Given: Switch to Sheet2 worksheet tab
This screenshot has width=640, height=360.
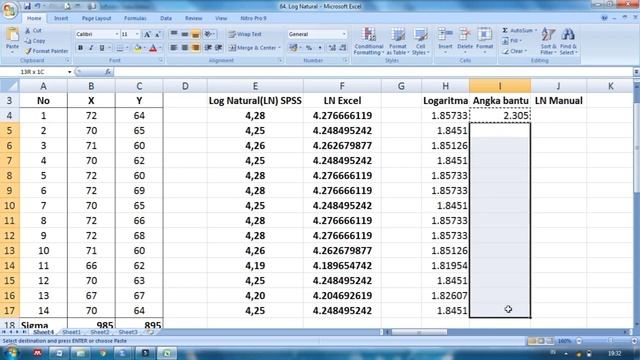Looking at the screenshot, I should [x=100, y=332].
